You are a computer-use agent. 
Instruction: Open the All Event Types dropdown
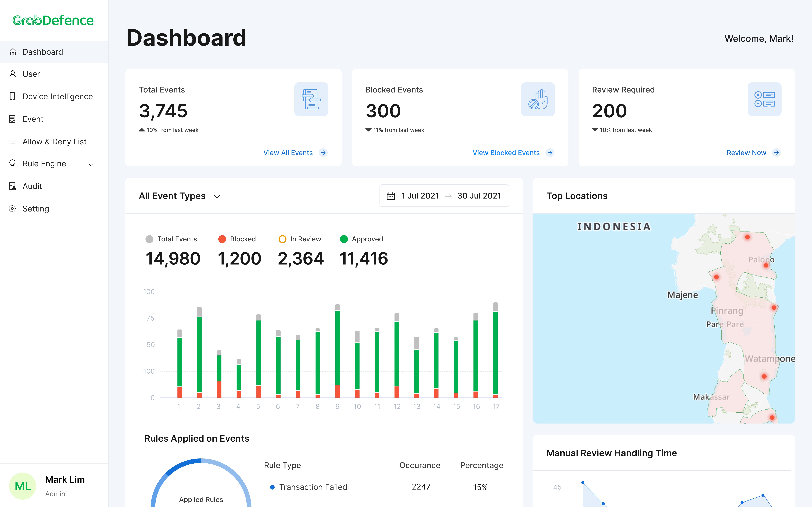[180, 196]
